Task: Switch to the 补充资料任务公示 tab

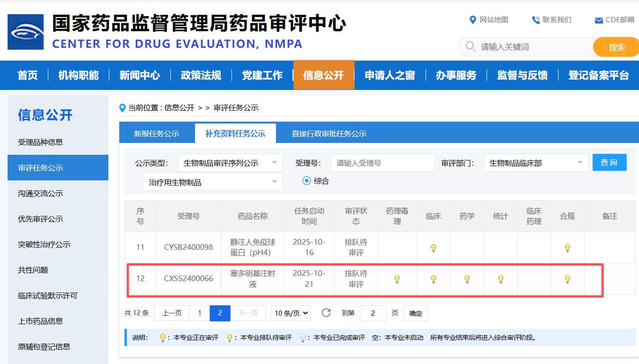Action: coord(235,133)
